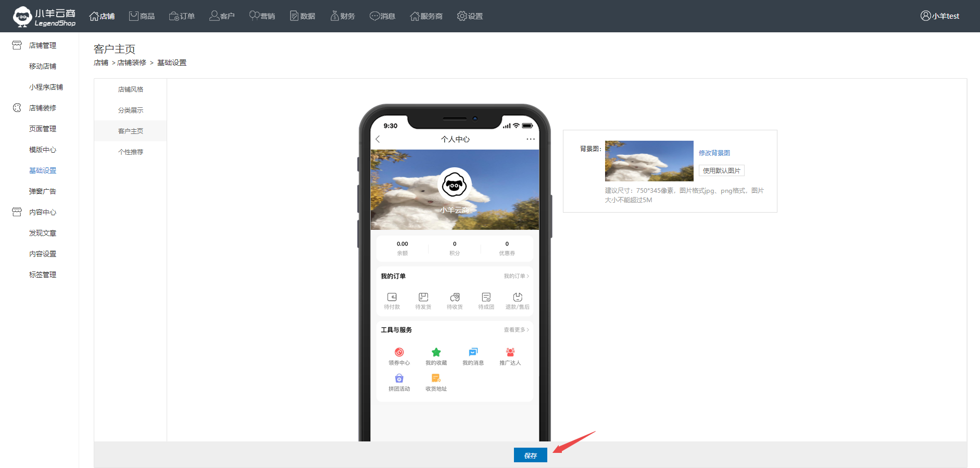Click the 退款/售后 refund icon

click(x=517, y=297)
